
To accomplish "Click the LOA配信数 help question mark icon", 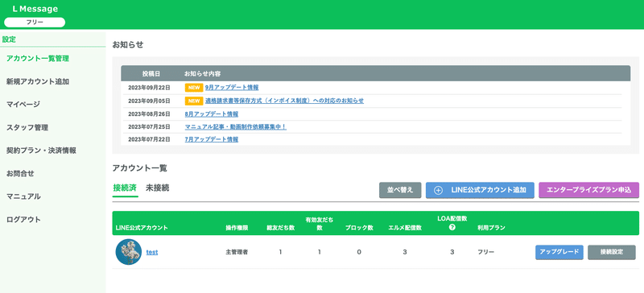I will 452,227.
